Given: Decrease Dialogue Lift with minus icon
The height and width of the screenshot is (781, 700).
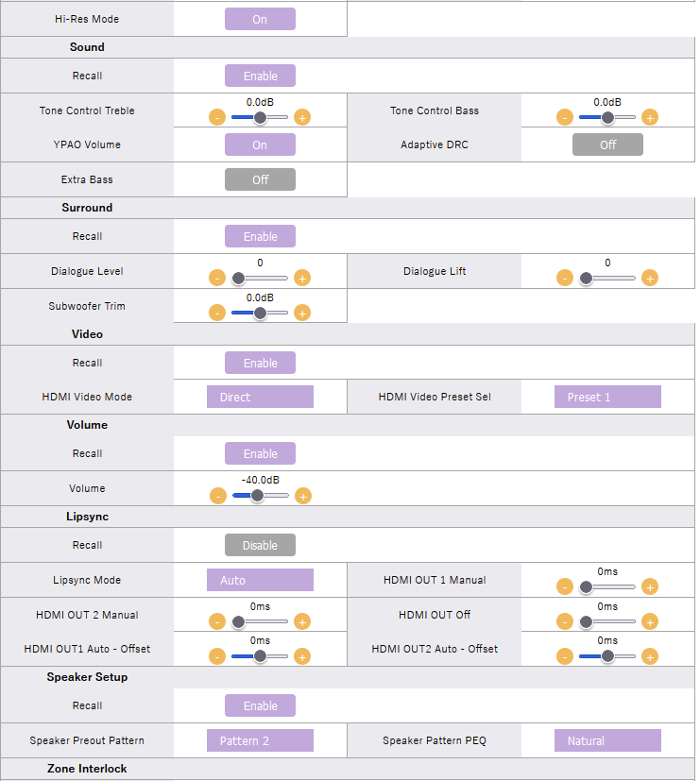Looking at the screenshot, I should 565,279.
